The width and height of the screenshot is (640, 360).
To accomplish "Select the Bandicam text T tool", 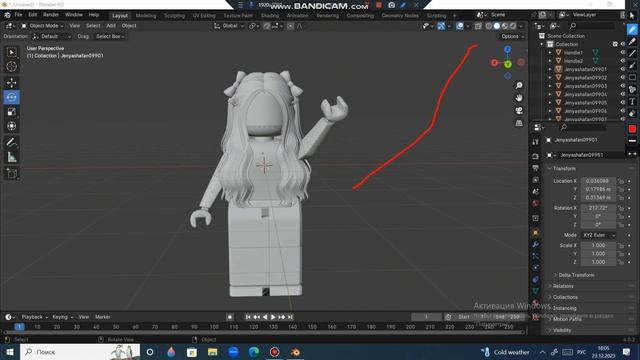I will coord(632,102).
